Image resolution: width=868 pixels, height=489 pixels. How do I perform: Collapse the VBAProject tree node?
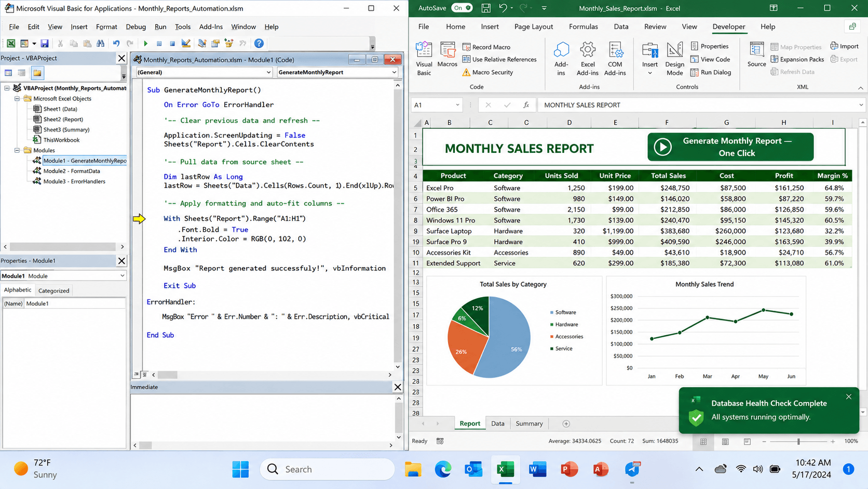pyautogui.click(x=7, y=88)
